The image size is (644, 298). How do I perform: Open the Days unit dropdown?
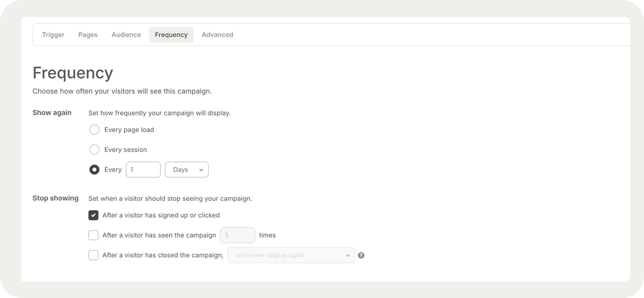(x=187, y=170)
